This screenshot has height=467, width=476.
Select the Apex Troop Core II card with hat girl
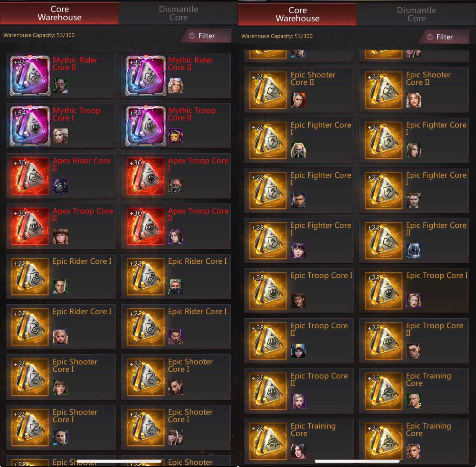[61, 226]
